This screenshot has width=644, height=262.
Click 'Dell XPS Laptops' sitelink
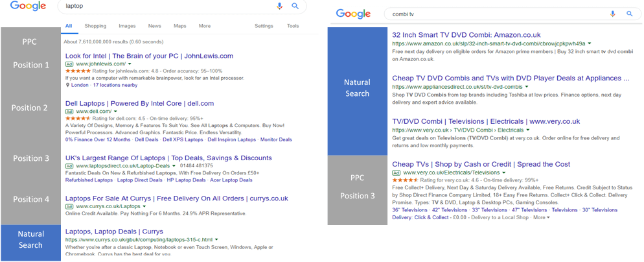(x=183, y=139)
